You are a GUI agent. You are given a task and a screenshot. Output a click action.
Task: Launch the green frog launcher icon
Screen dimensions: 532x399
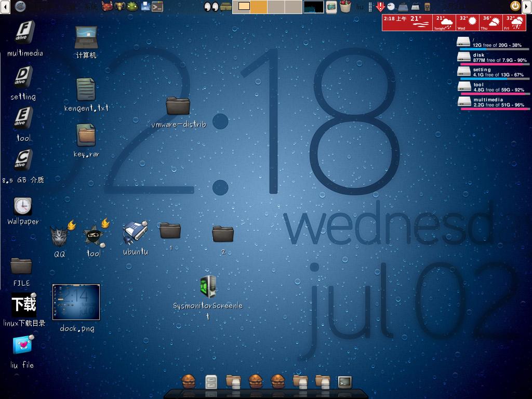pyautogui.click(x=132, y=6)
